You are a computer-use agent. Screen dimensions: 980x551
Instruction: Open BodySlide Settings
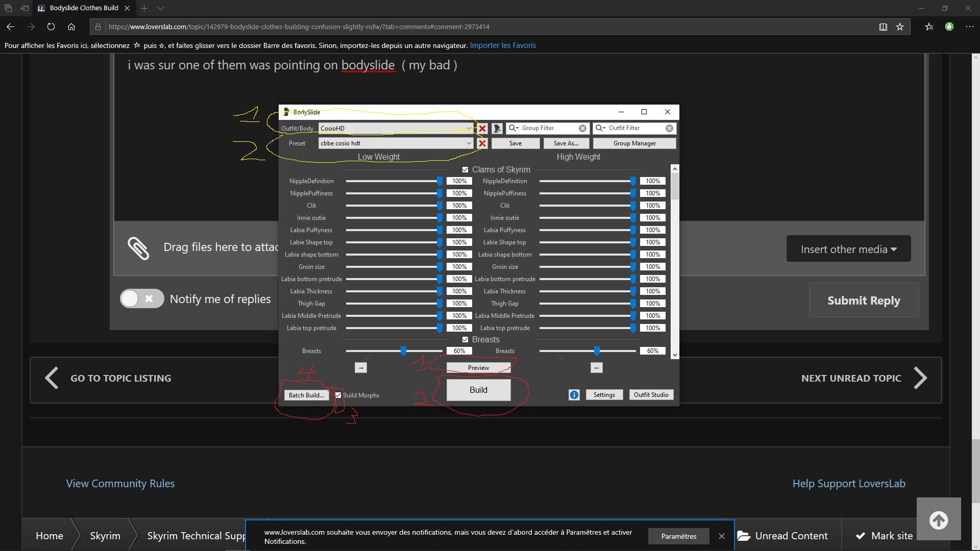[604, 395]
